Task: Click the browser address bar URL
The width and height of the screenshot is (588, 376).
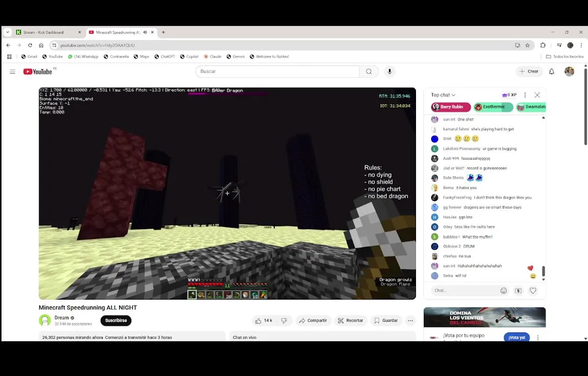Action: 98,45
